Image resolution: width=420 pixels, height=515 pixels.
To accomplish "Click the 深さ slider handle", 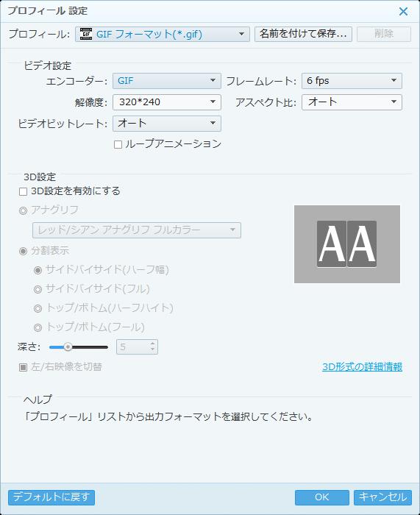I will (x=68, y=347).
